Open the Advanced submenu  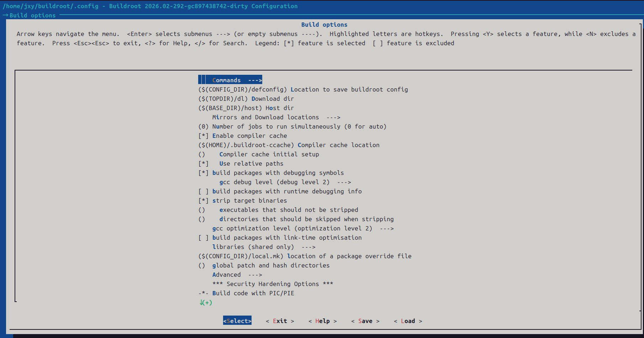237,275
